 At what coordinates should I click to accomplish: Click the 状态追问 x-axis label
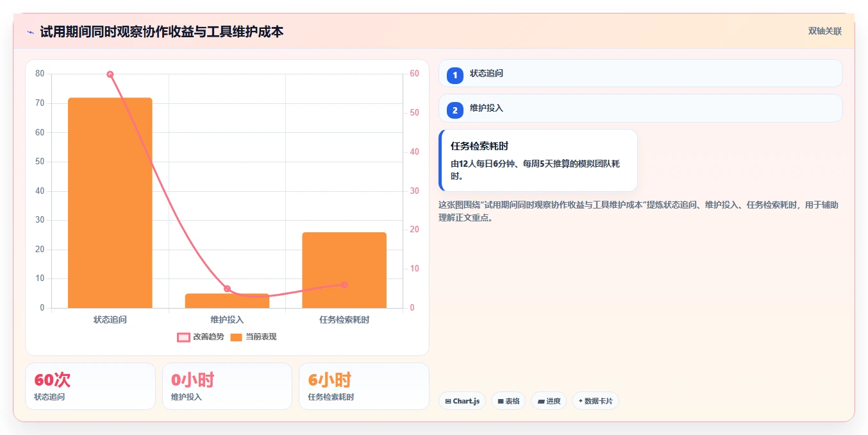(110, 320)
